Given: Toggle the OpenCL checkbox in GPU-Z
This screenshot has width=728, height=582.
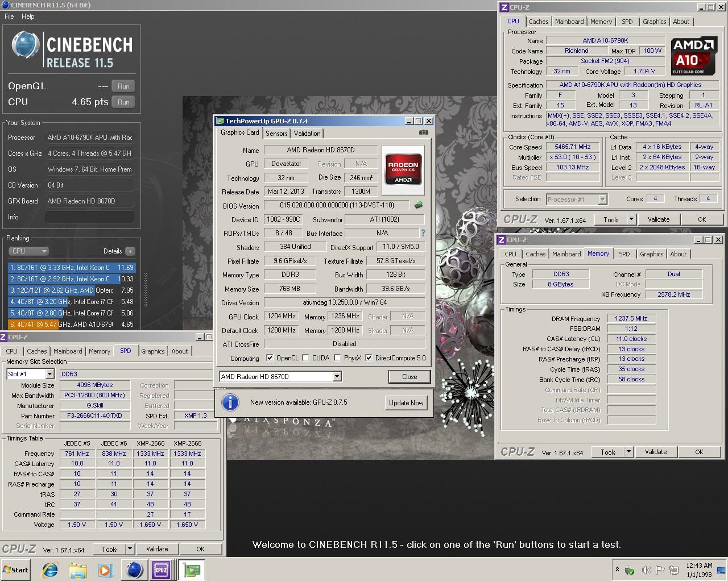Looking at the screenshot, I should tap(270, 358).
